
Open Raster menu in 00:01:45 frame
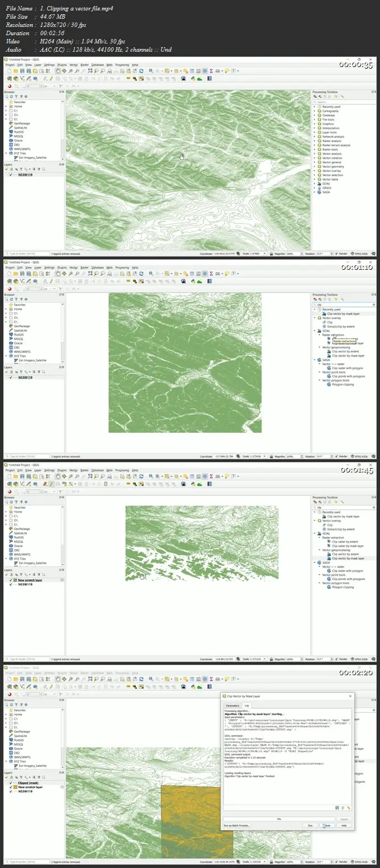(x=85, y=470)
